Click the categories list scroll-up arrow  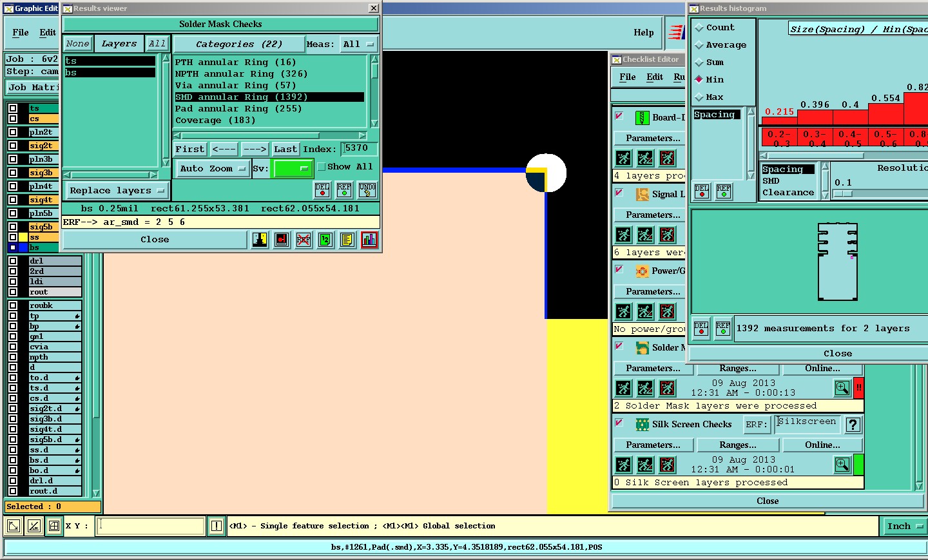pos(374,59)
